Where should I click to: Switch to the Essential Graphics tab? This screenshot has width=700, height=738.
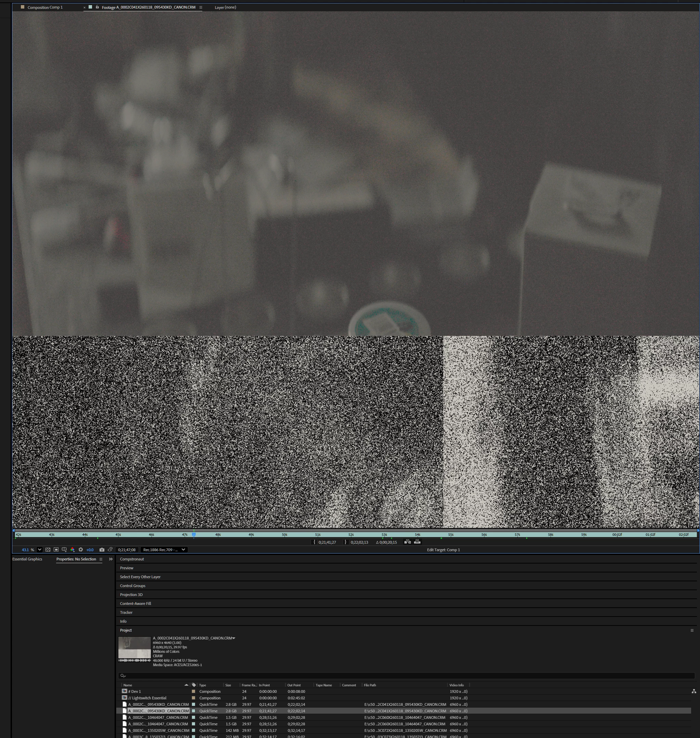tap(27, 559)
